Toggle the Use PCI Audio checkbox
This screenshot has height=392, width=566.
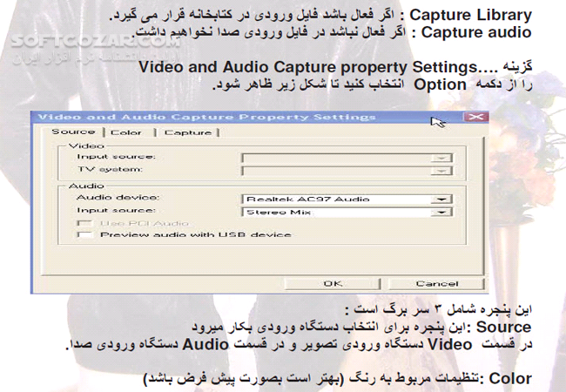(x=84, y=223)
